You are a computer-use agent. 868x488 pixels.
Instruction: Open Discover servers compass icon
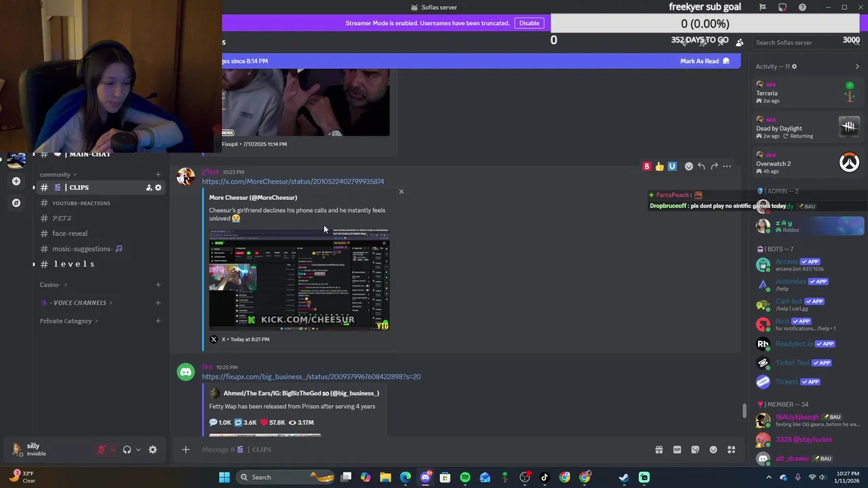coord(16,203)
